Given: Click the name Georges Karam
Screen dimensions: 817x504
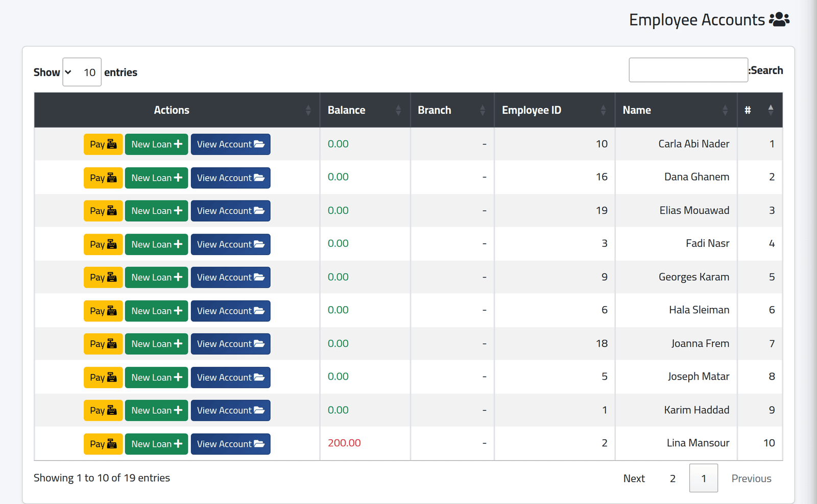Looking at the screenshot, I should click(693, 277).
